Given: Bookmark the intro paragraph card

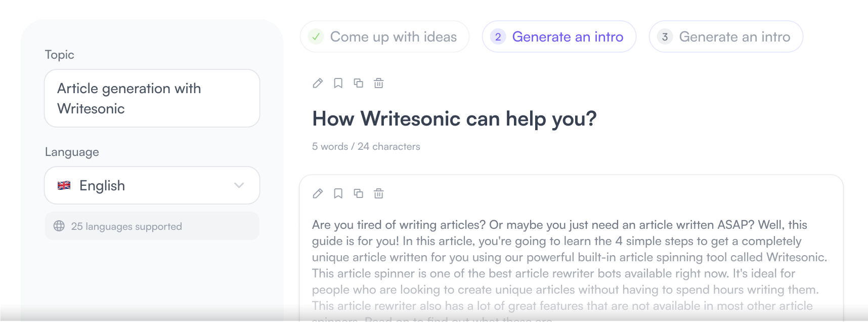Looking at the screenshot, I should (x=338, y=193).
